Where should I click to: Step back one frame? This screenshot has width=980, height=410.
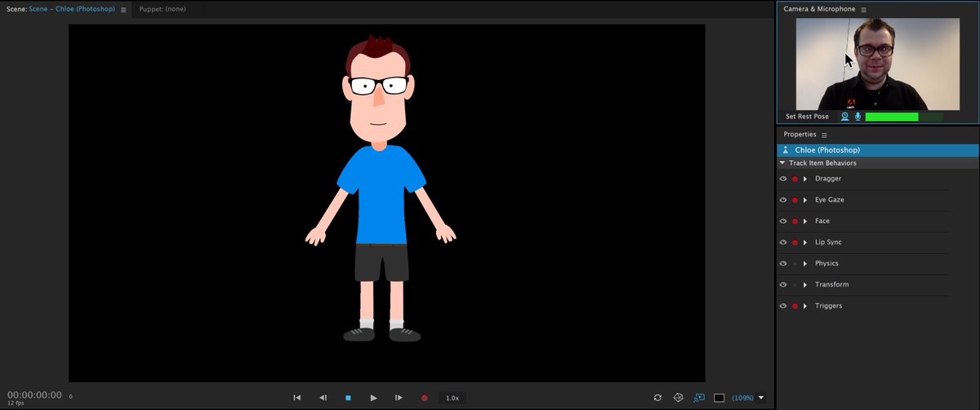(323, 398)
